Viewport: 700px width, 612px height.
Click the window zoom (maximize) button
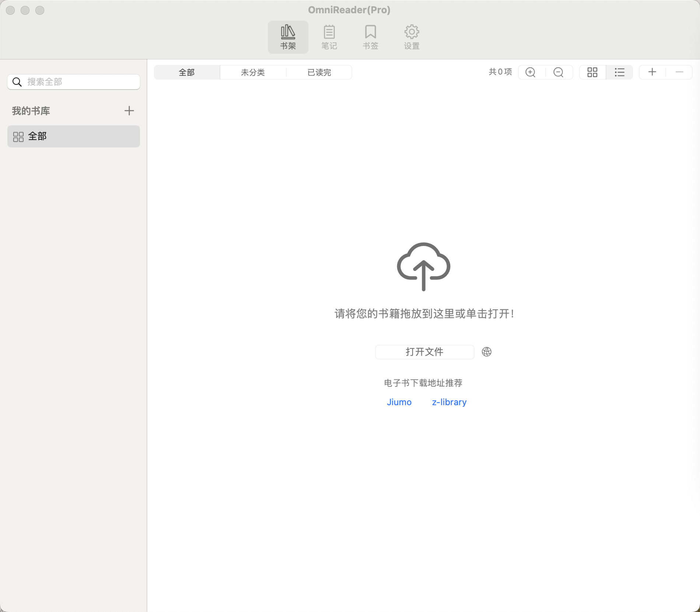click(x=40, y=10)
